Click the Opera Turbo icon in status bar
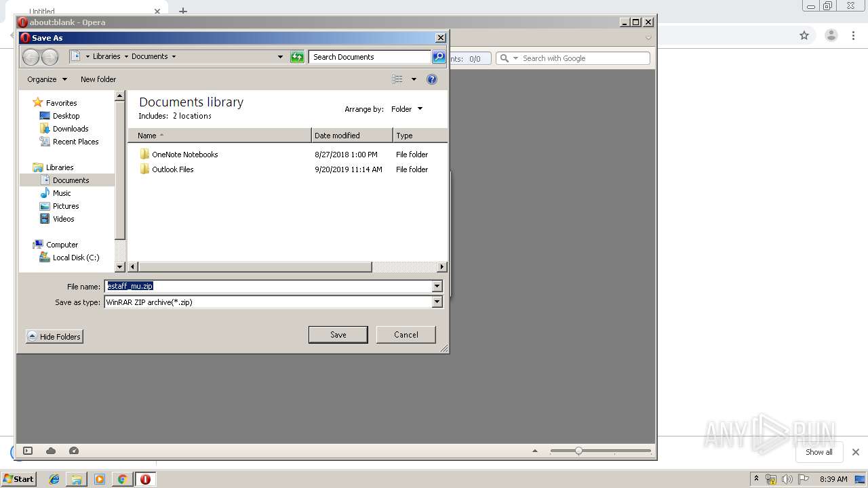Viewport: 868px width, 488px height. pos(74,451)
